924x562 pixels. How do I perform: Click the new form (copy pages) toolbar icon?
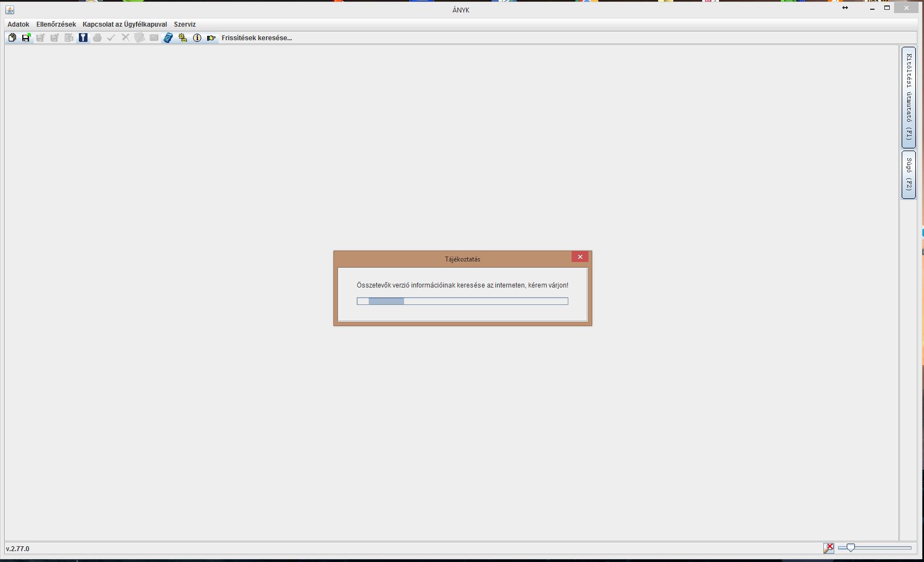click(x=12, y=38)
